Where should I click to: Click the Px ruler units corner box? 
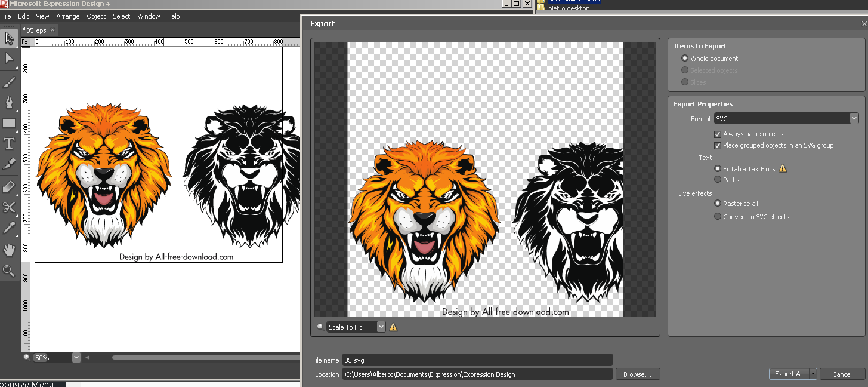point(26,42)
